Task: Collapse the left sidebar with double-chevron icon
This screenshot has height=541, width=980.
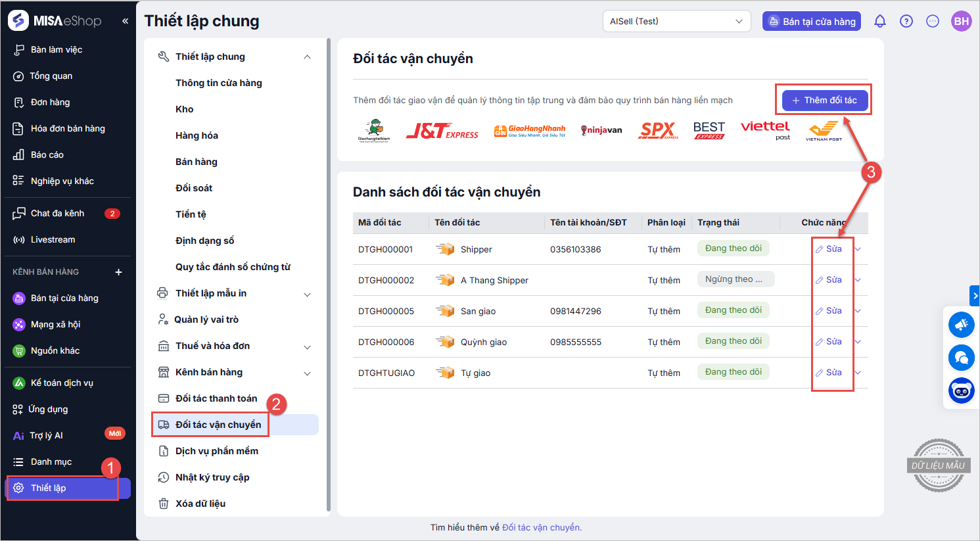Action: coord(125,21)
